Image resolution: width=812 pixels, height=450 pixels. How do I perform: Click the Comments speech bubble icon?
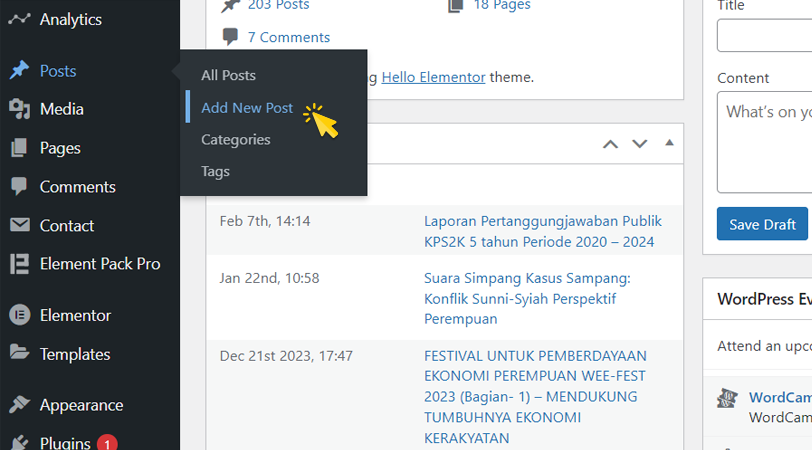19,187
